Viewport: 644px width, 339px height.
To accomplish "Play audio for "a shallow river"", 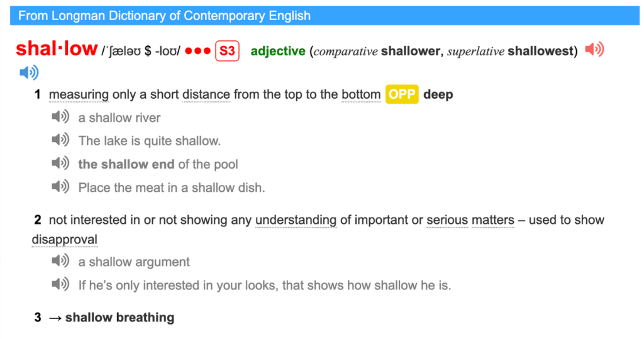I will 60,117.
